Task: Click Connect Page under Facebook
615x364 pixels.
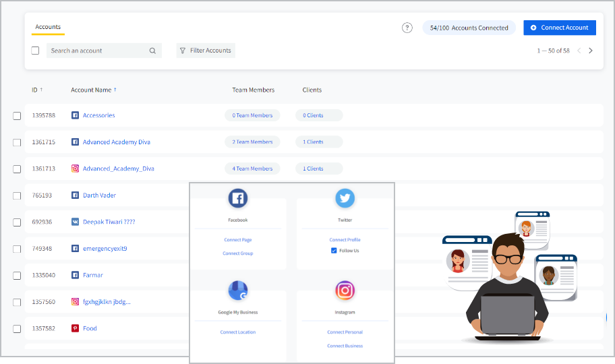Action: (238, 240)
